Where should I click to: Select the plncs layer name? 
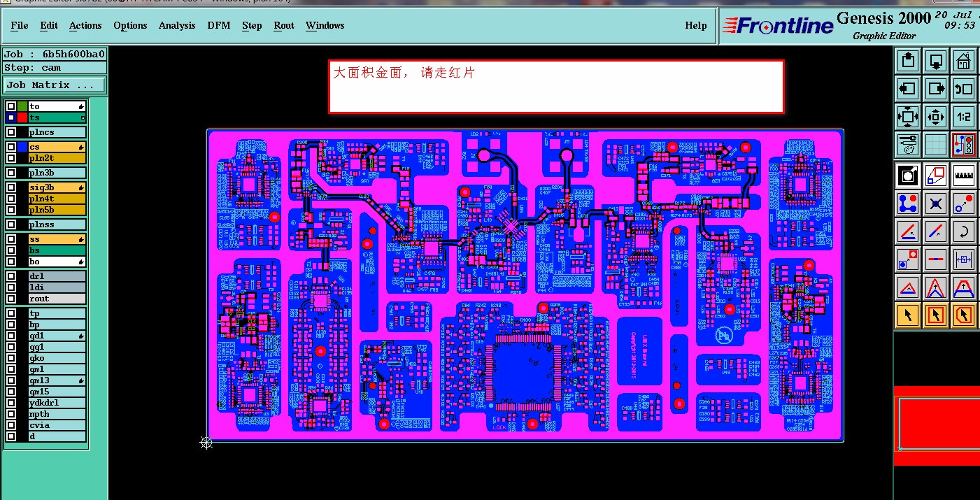pos(57,132)
